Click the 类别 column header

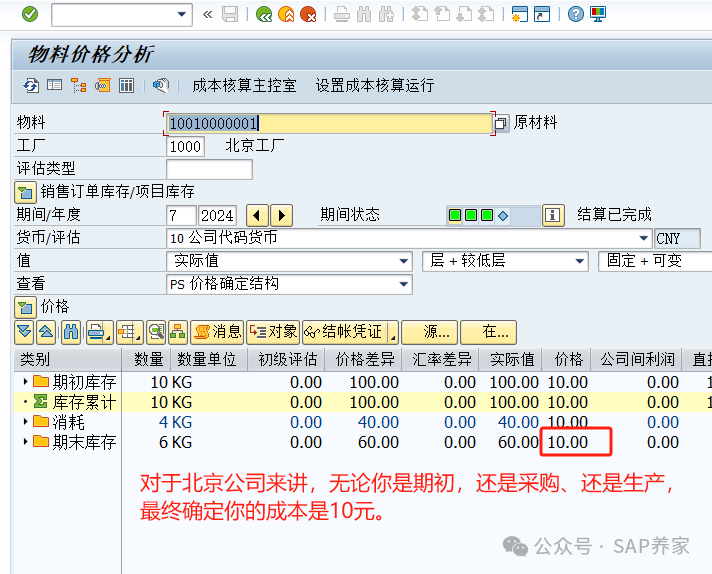(68, 360)
